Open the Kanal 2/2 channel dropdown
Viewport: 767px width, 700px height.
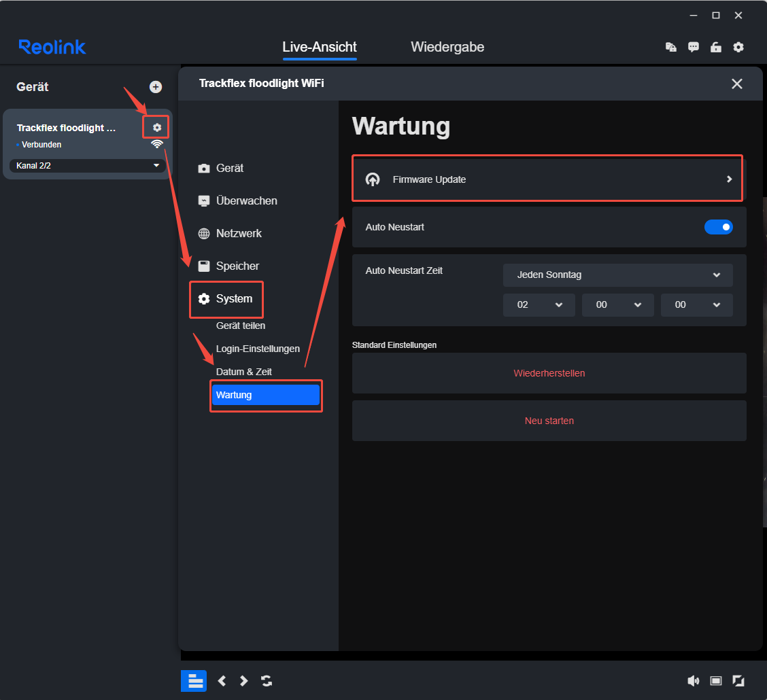88,166
